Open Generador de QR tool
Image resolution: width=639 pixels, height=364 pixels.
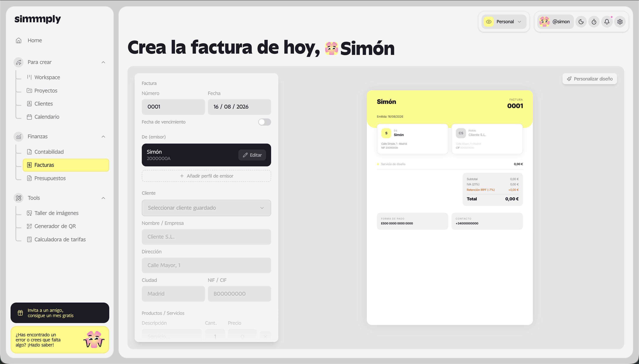click(x=55, y=226)
